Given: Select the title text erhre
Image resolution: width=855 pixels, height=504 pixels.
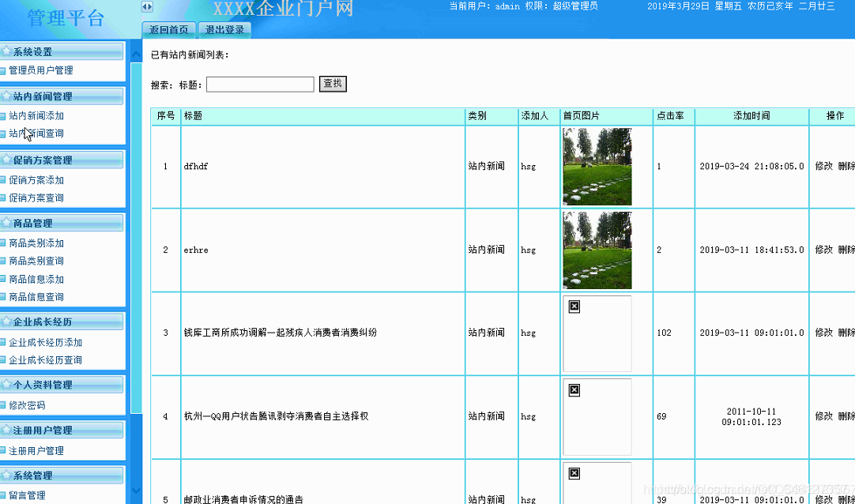Looking at the screenshot, I should coord(196,250).
